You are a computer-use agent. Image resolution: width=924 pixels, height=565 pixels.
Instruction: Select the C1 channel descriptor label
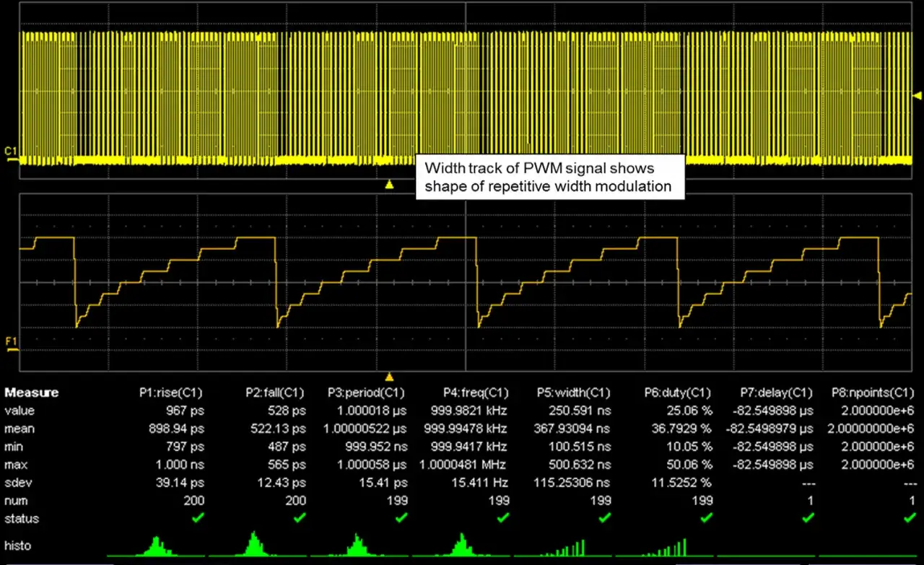coord(10,151)
